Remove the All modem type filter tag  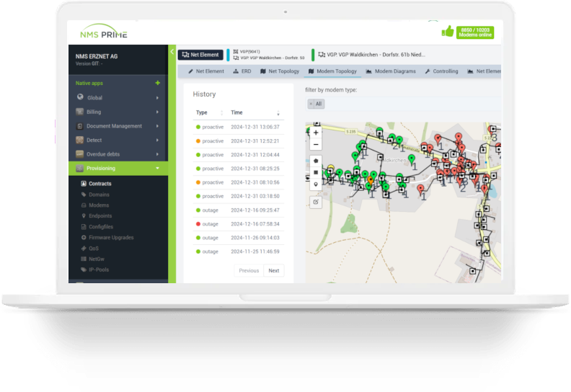311,104
